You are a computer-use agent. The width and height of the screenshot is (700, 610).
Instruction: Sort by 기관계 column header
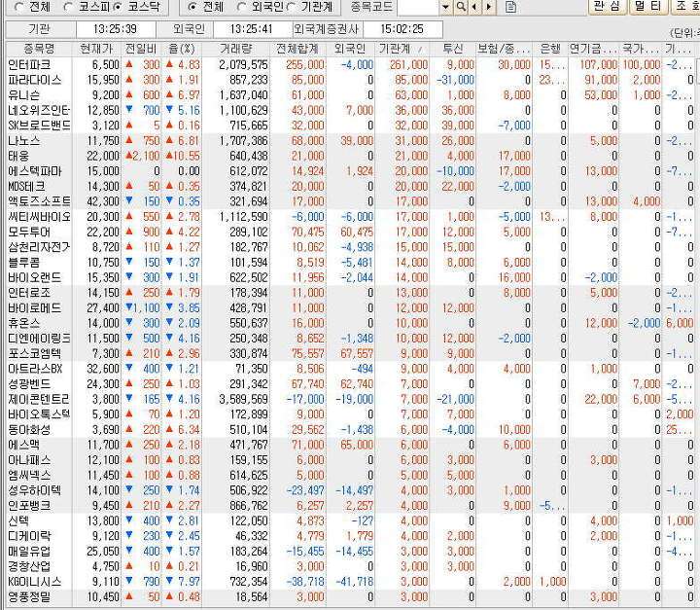click(402, 49)
